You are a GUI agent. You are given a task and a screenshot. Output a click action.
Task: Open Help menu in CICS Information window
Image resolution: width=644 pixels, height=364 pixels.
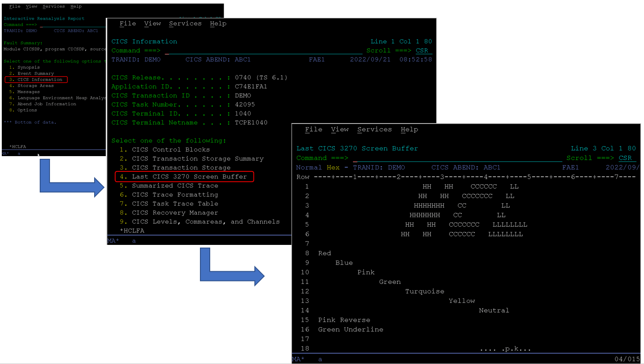point(218,24)
